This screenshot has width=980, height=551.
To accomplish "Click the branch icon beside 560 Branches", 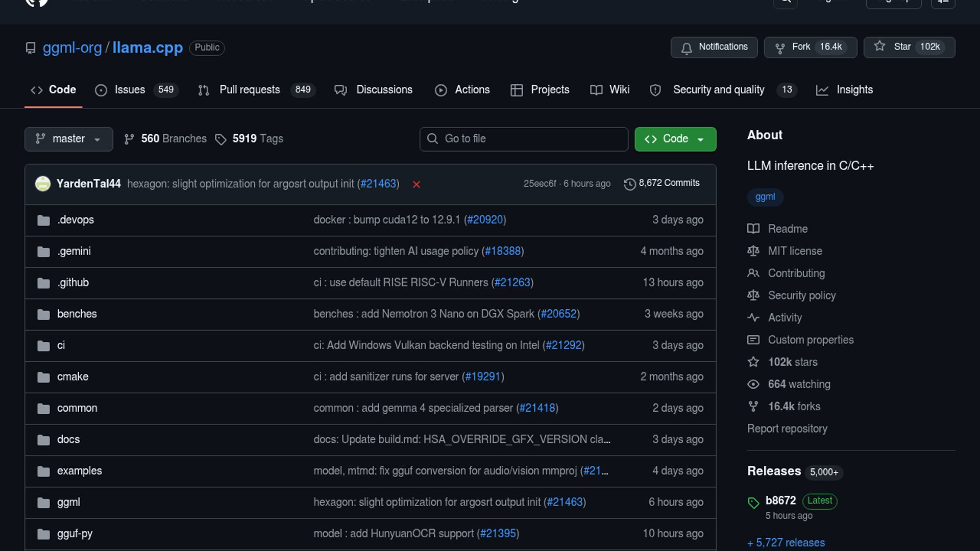I will coord(129,139).
